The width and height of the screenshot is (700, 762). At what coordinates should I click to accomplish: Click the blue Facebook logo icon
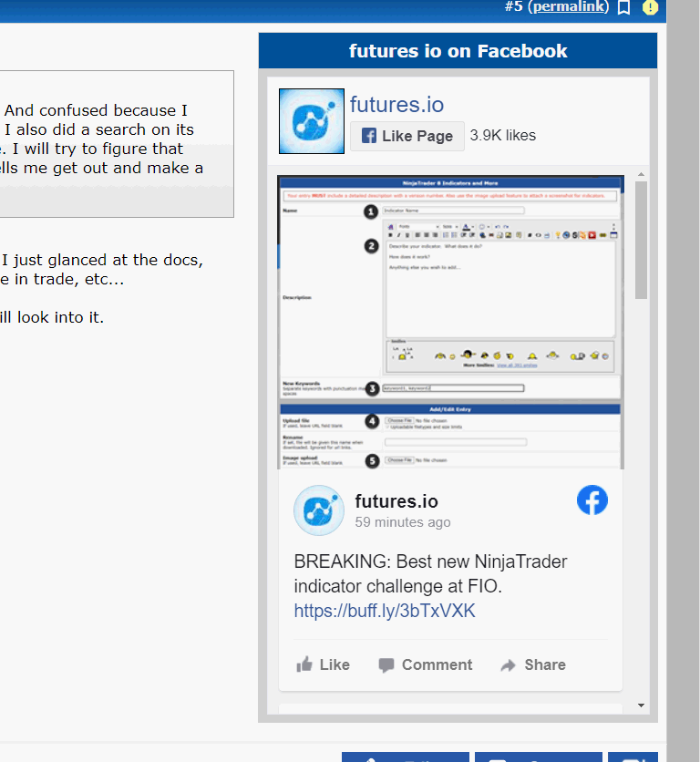click(x=592, y=499)
